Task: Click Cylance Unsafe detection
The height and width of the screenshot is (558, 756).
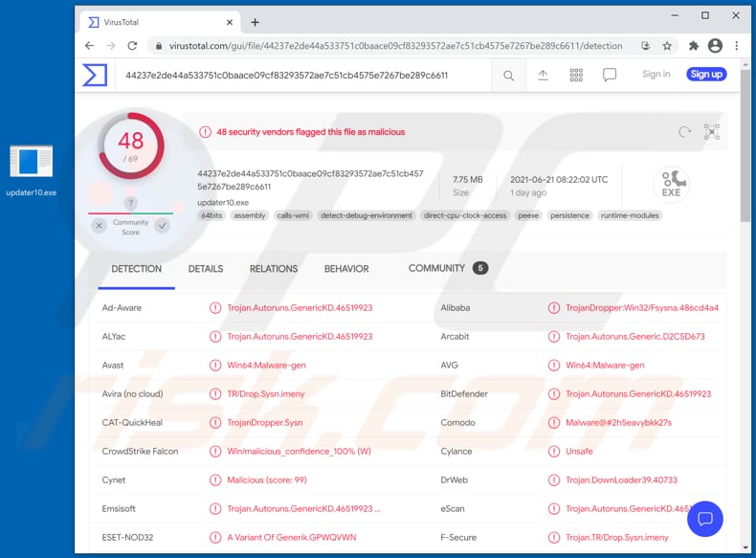Action: tap(579, 452)
